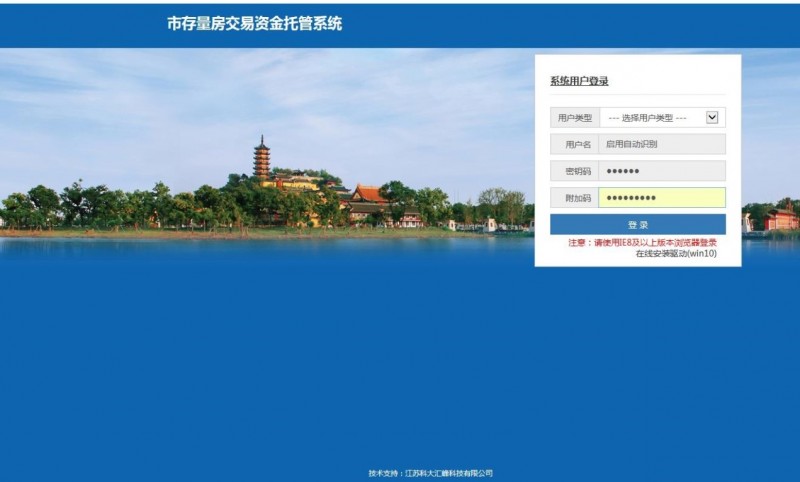Click the 市存量房交易资金托管系统 page title

[254, 23]
